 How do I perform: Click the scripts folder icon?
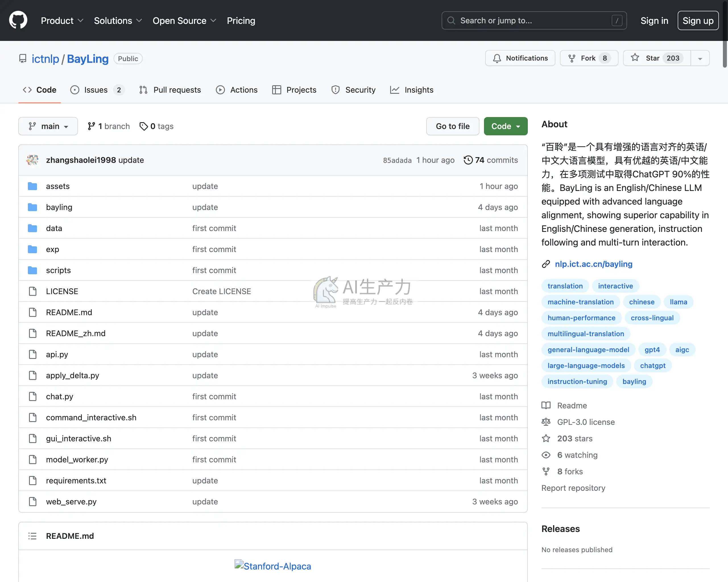[x=32, y=270]
